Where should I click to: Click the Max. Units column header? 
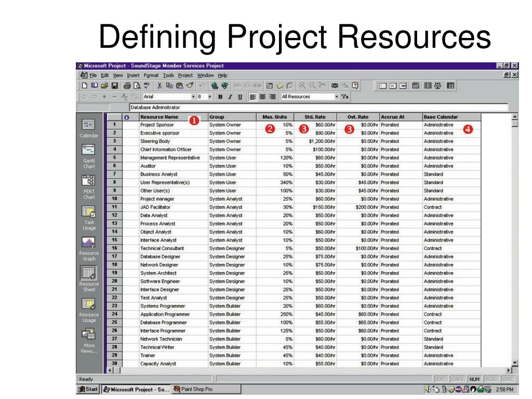click(x=275, y=117)
